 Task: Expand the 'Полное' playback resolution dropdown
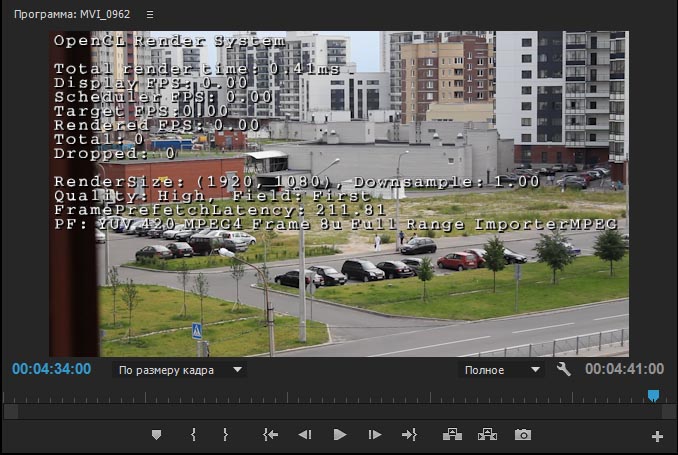(501, 369)
